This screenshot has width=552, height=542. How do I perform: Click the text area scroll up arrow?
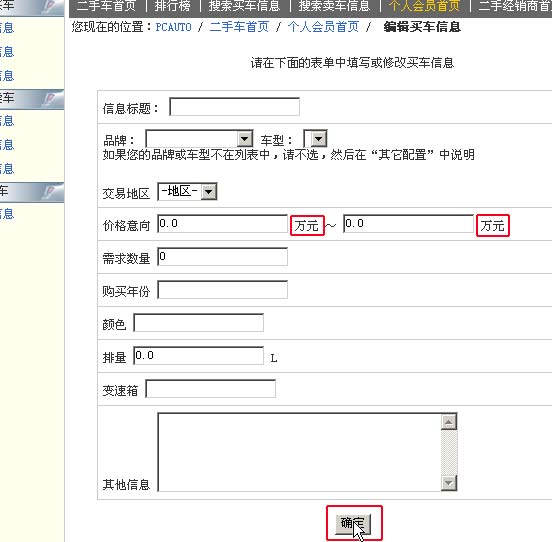449,422
